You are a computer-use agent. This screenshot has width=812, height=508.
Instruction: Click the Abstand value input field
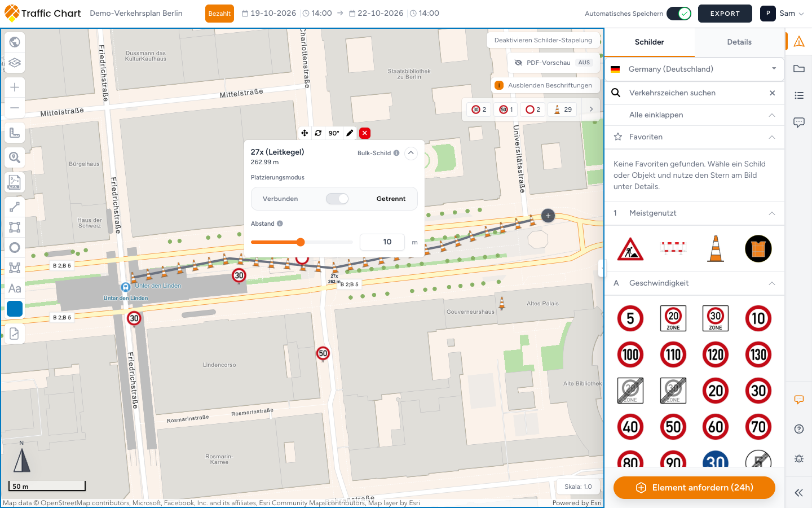382,242
